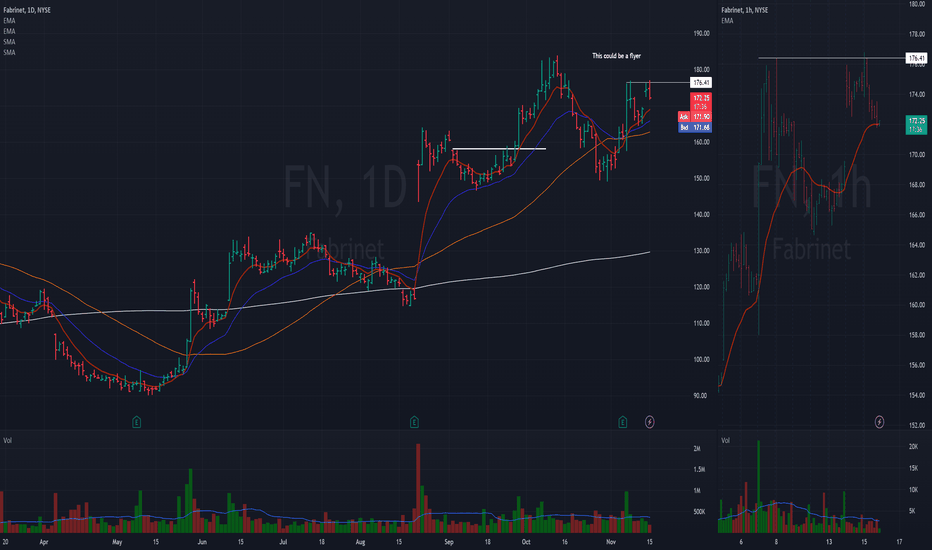
Task: Click the earnings marker near early May
Action: point(137,422)
